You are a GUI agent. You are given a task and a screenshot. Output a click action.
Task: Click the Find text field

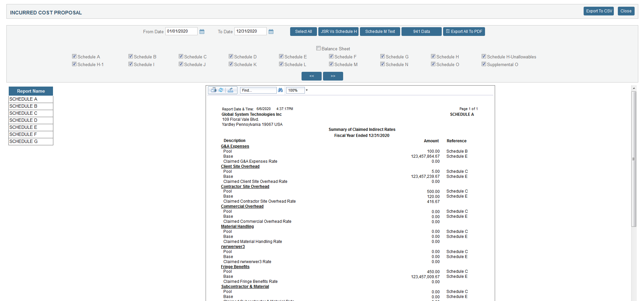tap(258, 90)
